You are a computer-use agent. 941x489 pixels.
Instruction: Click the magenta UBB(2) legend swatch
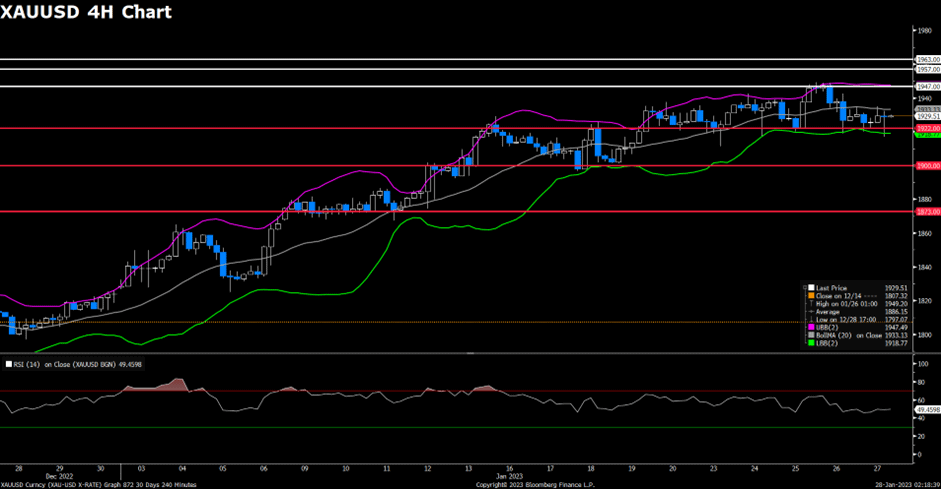coord(809,327)
